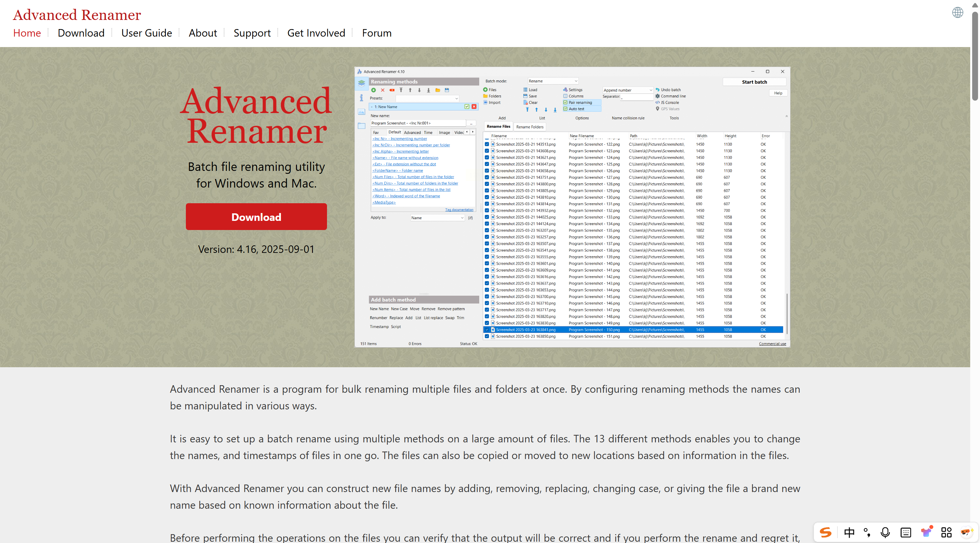The height and width of the screenshot is (543, 980).
Task: Uncheck Screenshot 2025-03-23 163207.png row checkbox
Action: tap(487, 231)
